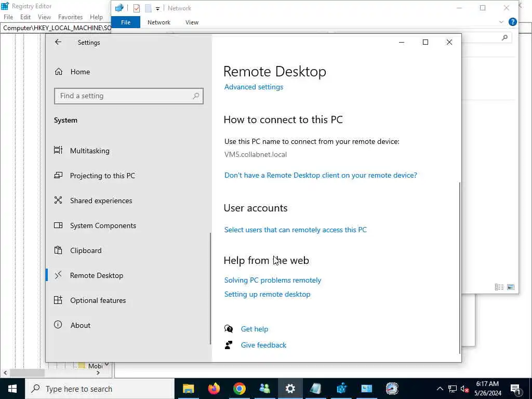Click the speedometer gauge app in taskbar

pos(392,389)
